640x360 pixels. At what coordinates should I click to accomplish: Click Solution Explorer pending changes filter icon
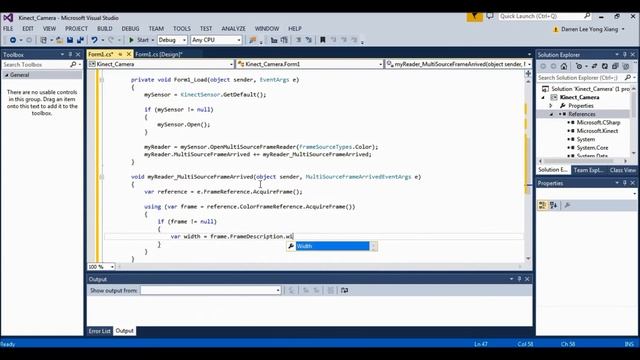pyautogui.click(x=579, y=66)
